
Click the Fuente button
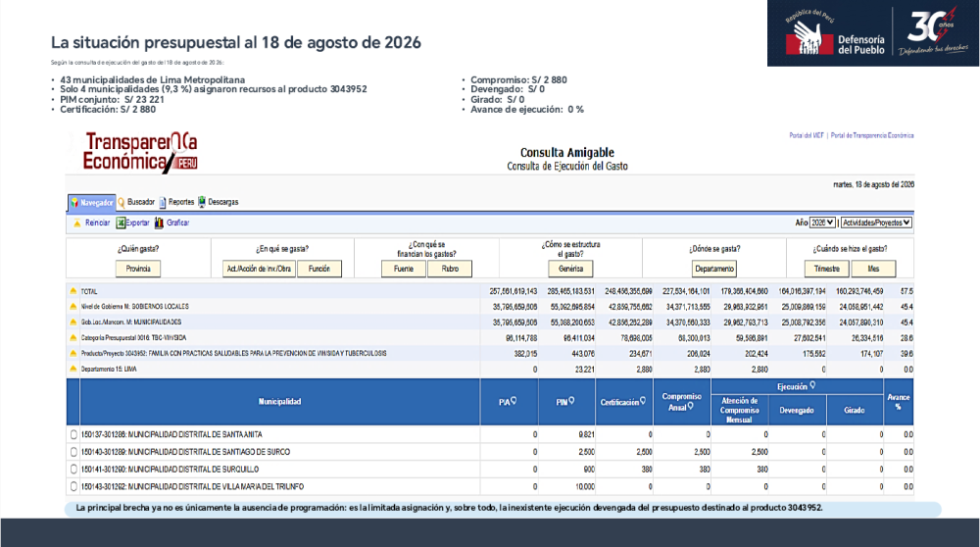click(404, 269)
